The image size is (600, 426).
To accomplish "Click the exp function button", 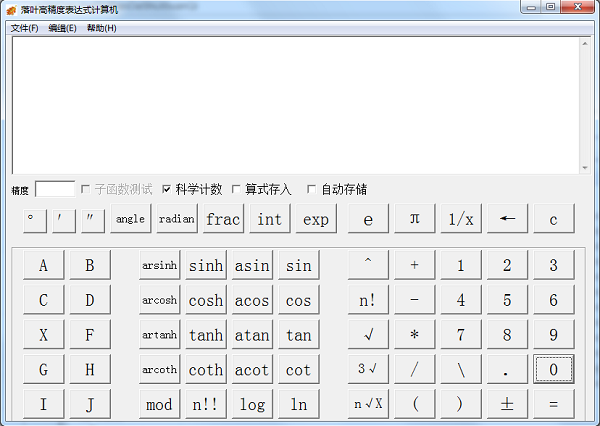I will click(316, 219).
